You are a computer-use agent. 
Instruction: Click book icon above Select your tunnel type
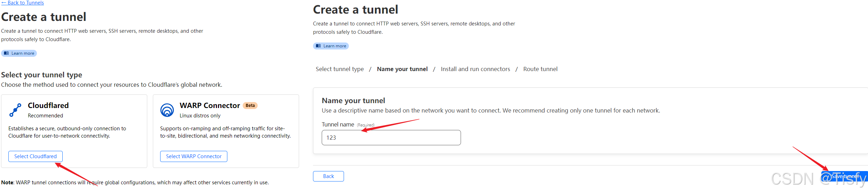click(6, 53)
